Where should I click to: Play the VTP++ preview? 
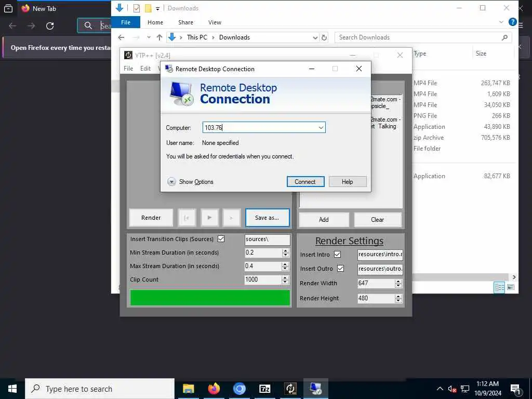coord(209,218)
